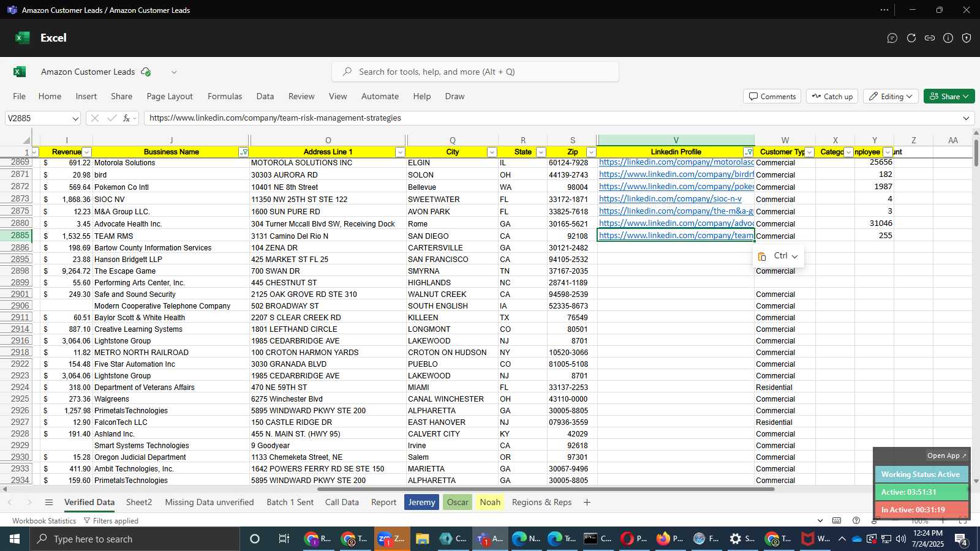Click the green Share button

(x=949, y=97)
